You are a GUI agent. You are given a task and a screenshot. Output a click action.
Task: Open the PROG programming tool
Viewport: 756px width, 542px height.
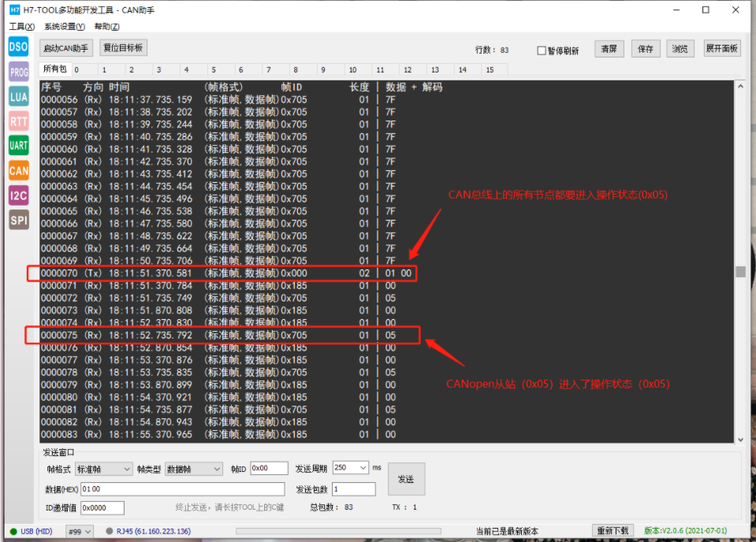[x=17, y=72]
